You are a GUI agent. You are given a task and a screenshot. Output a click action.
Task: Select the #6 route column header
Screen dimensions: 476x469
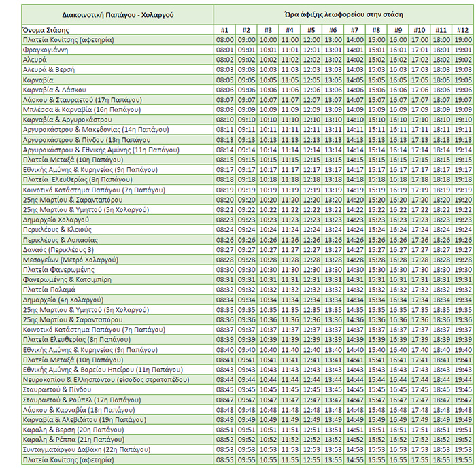333,30
